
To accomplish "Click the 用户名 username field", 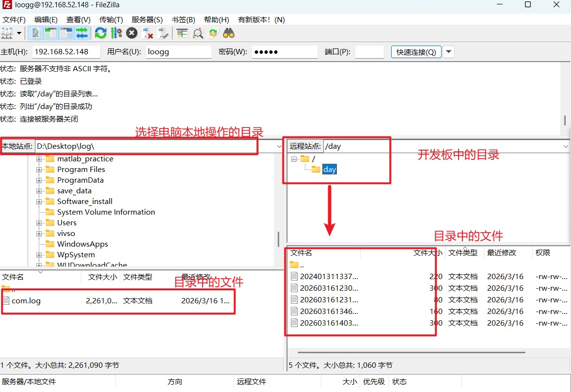I will [178, 52].
